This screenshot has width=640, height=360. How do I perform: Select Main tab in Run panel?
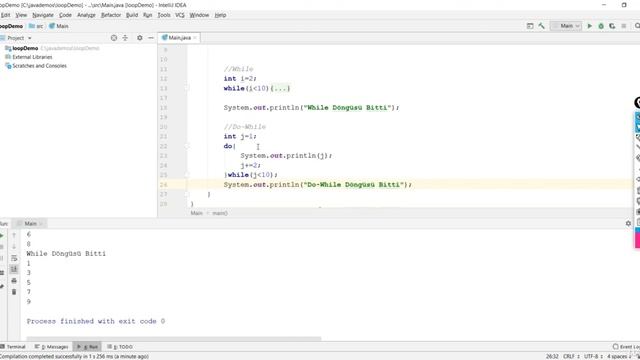click(x=30, y=223)
